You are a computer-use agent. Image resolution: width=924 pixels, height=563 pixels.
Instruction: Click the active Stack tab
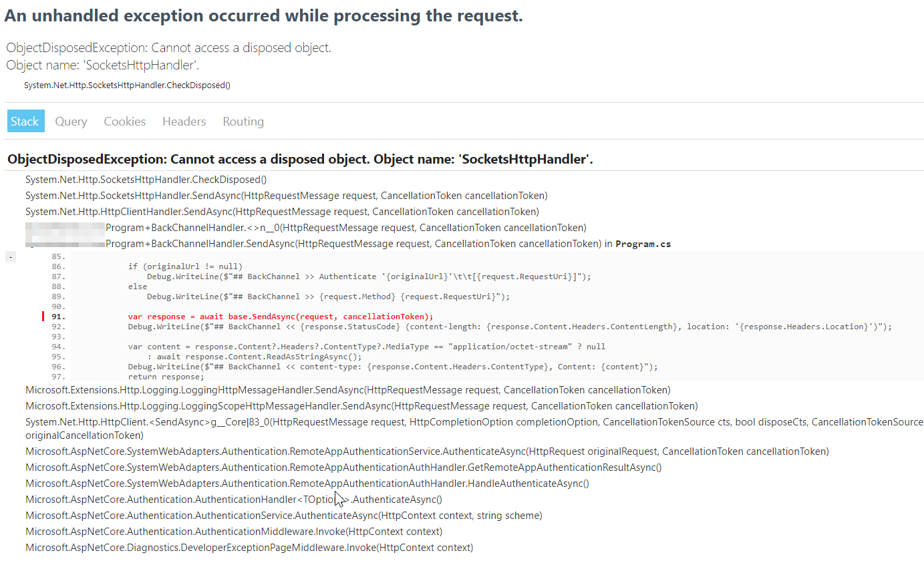tap(25, 121)
